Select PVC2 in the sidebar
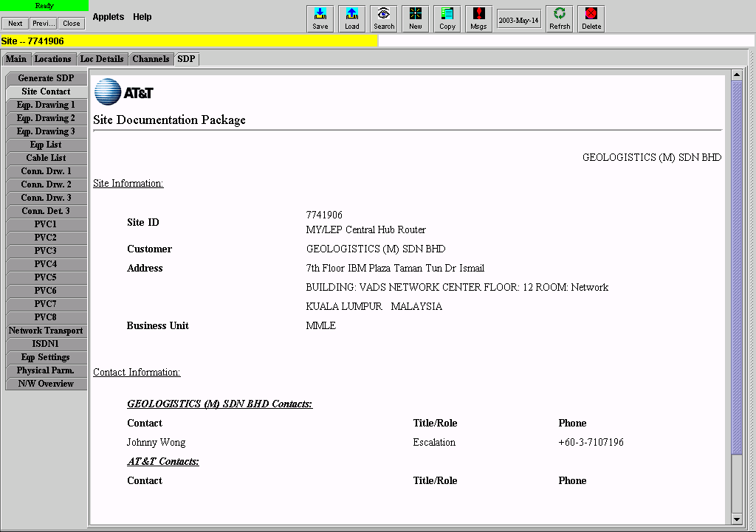Image resolution: width=756 pixels, height=532 pixels. coord(47,237)
